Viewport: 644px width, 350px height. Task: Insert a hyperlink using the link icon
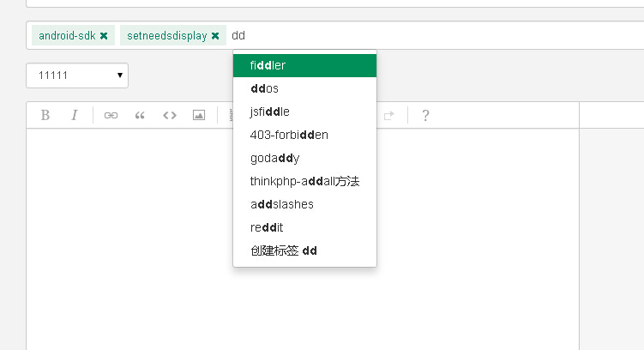tap(111, 116)
